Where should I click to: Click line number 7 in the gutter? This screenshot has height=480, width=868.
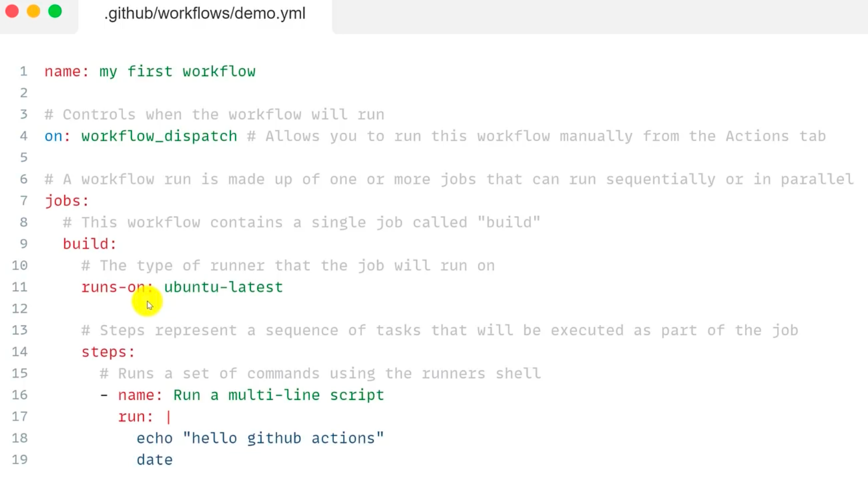tap(23, 201)
